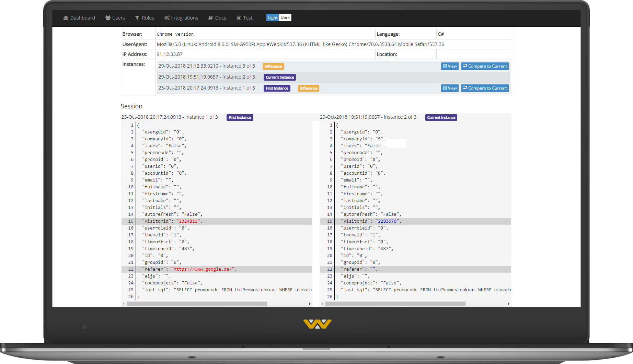
Task: Click the Test bug icon
Action: (239, 18)
